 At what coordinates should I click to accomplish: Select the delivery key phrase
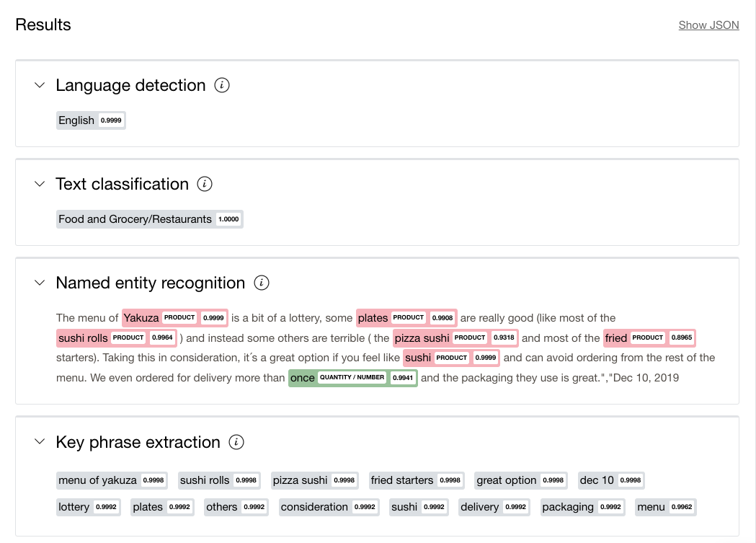tap(494, 508)
